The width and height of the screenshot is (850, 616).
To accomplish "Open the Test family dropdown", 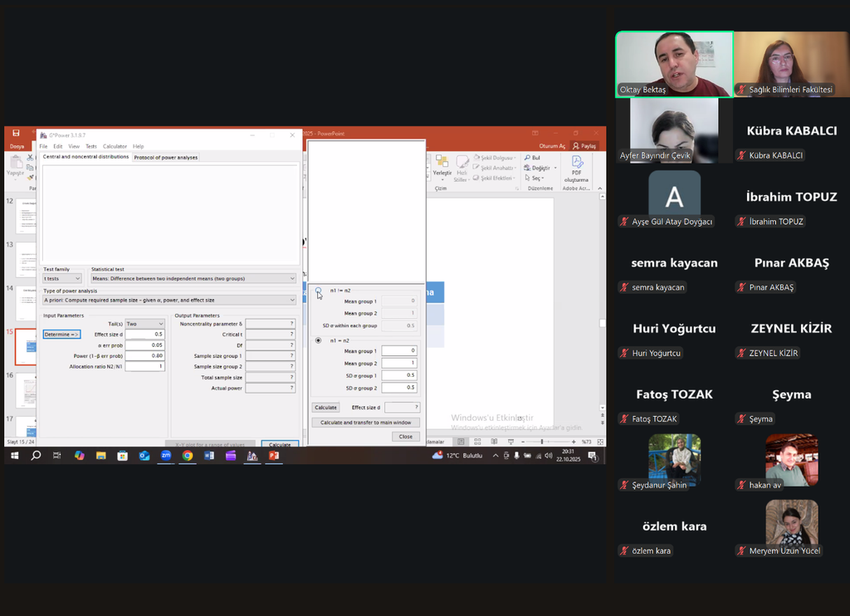I will coord(62,278).
